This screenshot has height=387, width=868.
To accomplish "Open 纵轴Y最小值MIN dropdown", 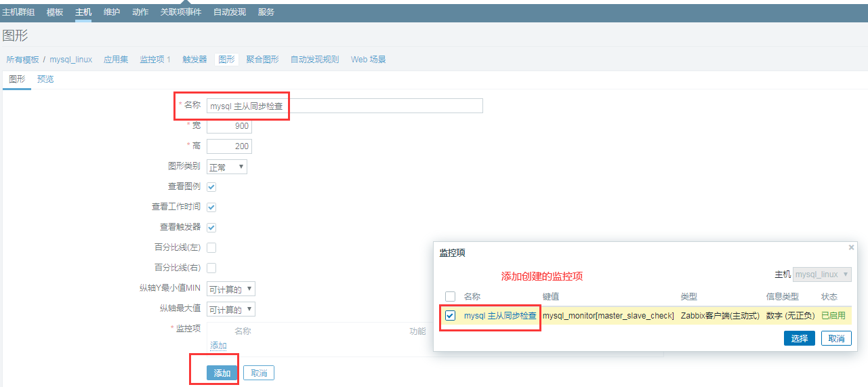I will click(231, 289).
